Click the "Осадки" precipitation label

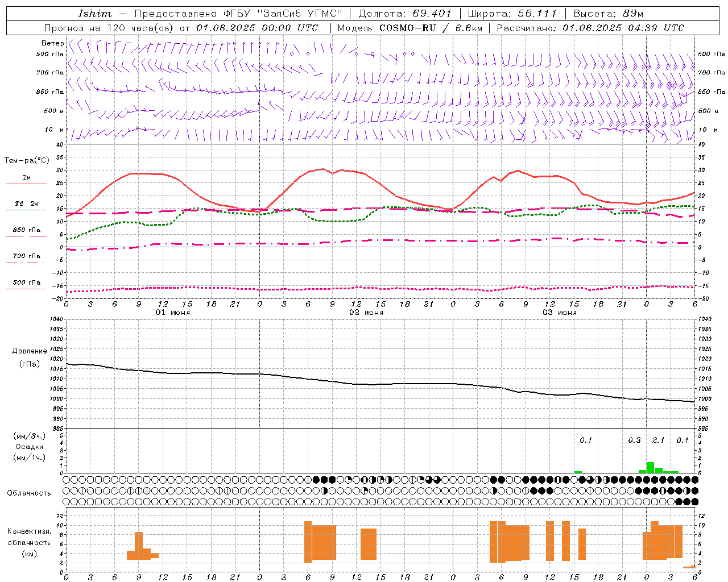(x=29, y=447)
